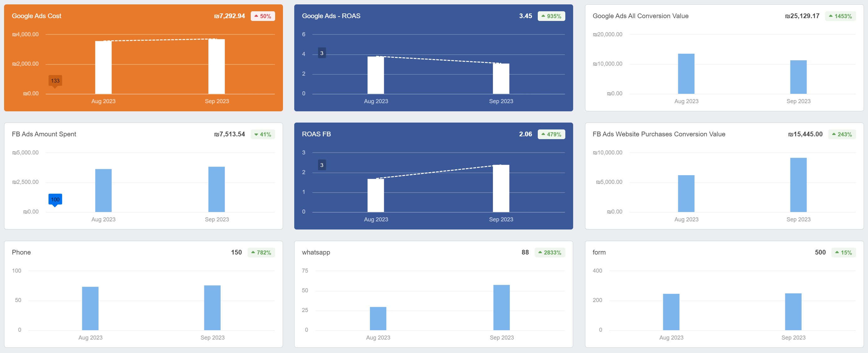This screenshot has width=868, height=353.
Task: Click the 935% change badge on Google Ads ROAS
Action: [x=551, y=16]
